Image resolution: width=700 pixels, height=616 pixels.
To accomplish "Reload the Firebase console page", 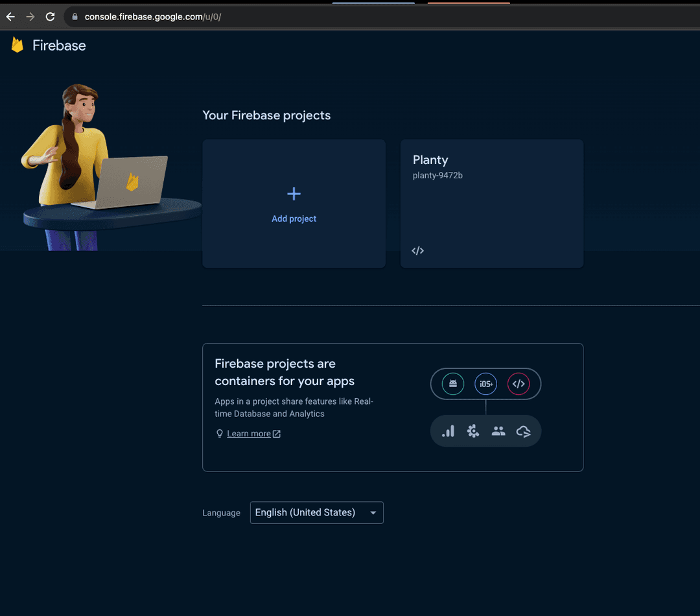I will click(50, 17).
